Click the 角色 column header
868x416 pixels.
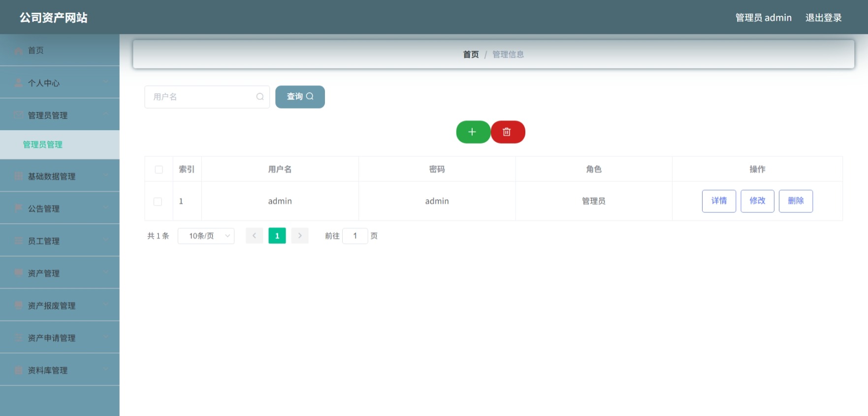(594, 170)
